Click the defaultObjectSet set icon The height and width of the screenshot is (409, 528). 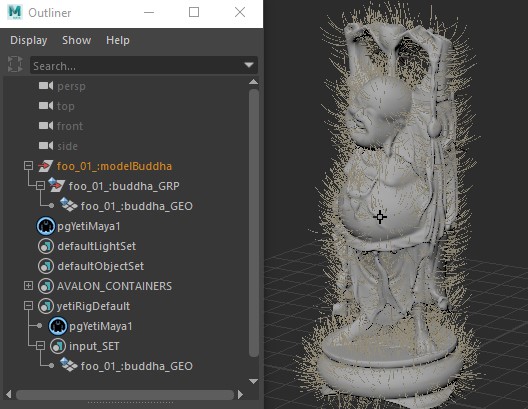click(46, 266)
